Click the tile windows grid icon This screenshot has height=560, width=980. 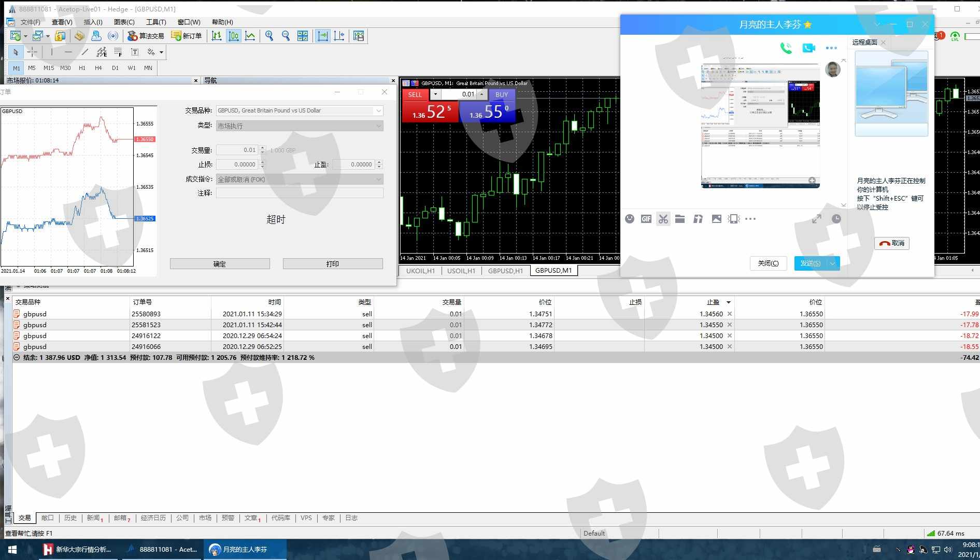[x=303, y=36]
